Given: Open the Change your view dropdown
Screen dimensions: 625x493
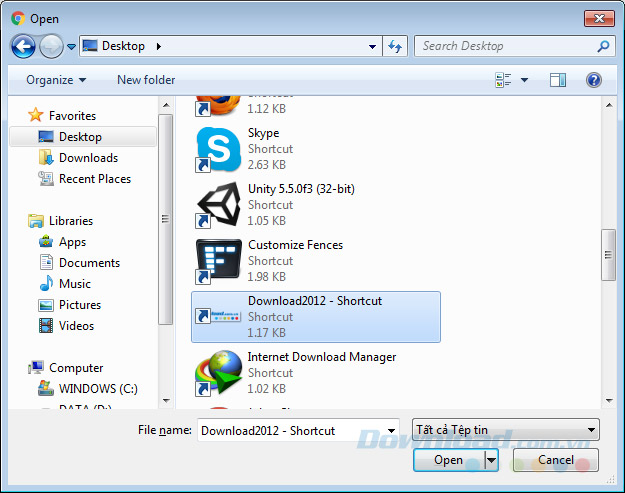Looking at the screenshot, I should (x=524, y=80).
